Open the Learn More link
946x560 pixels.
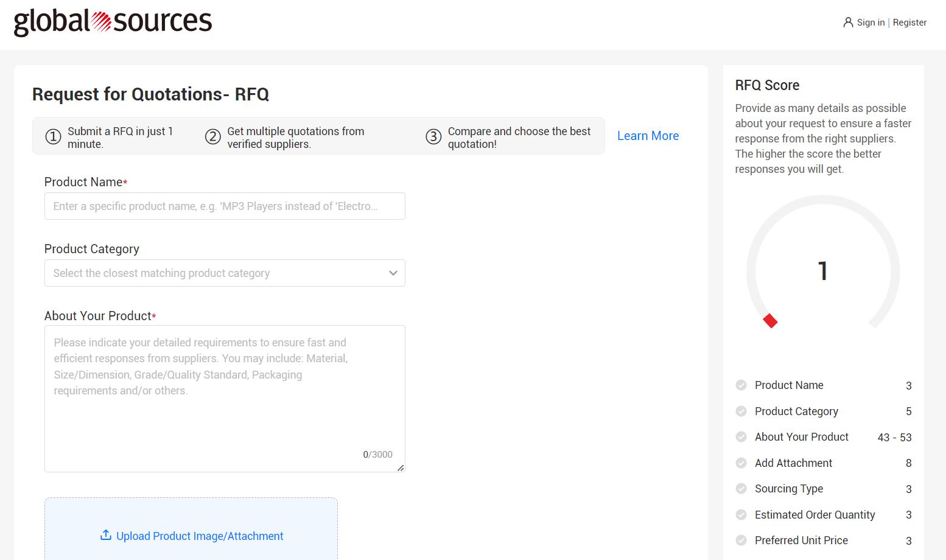647,136
